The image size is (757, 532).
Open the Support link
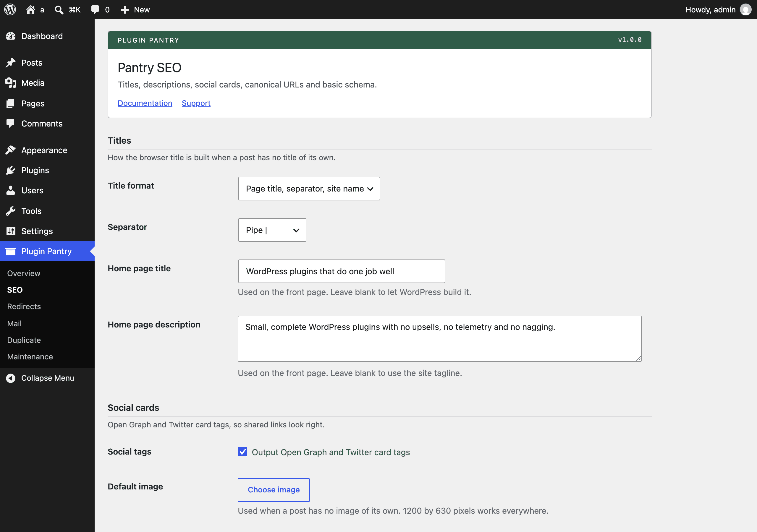point(196,103)
